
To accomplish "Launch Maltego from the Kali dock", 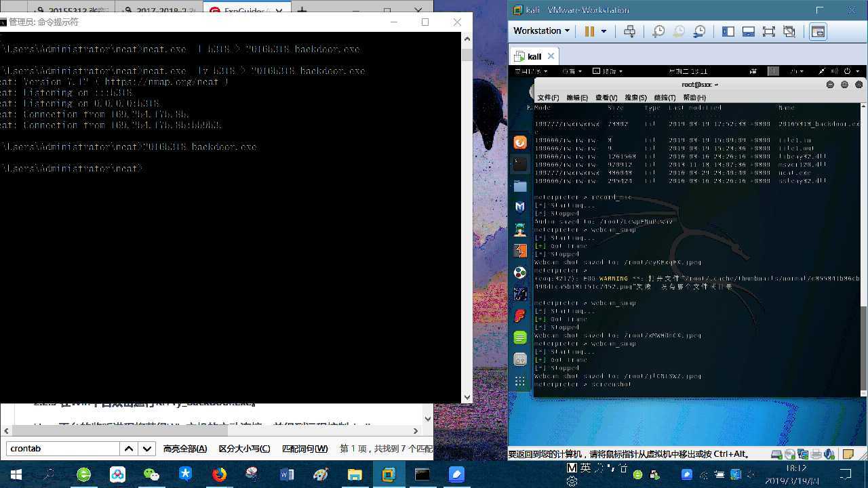I will [520, 294].
